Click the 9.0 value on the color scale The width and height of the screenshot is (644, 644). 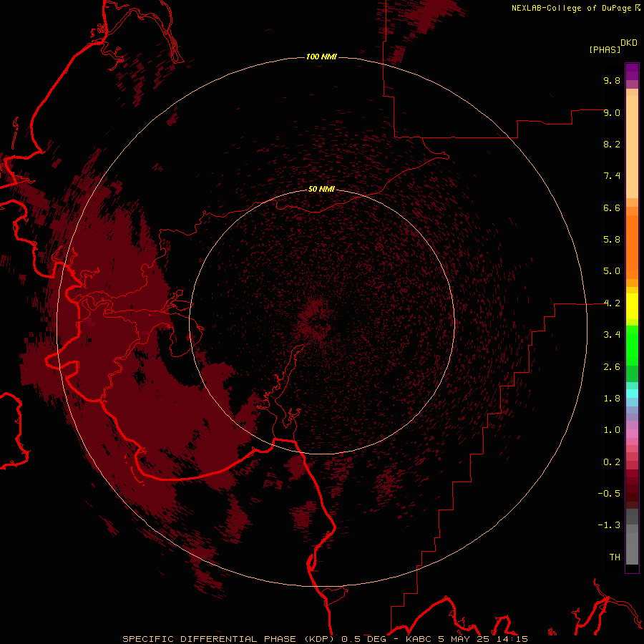tap(612, 112)
